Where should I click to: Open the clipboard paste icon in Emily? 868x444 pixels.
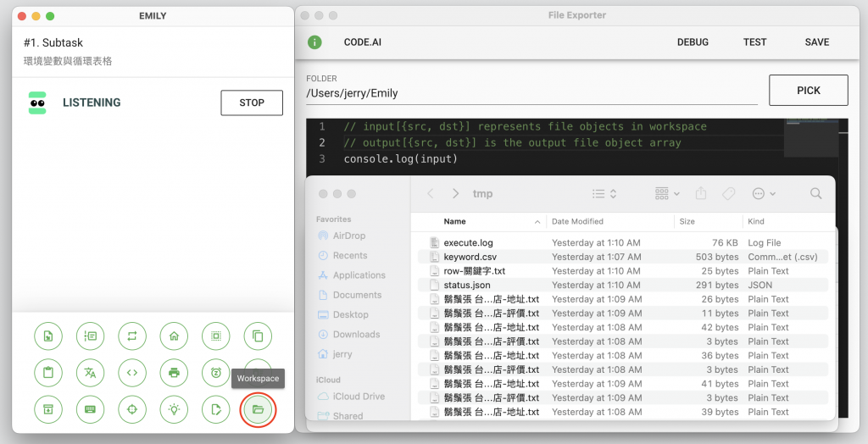point(48,373)
